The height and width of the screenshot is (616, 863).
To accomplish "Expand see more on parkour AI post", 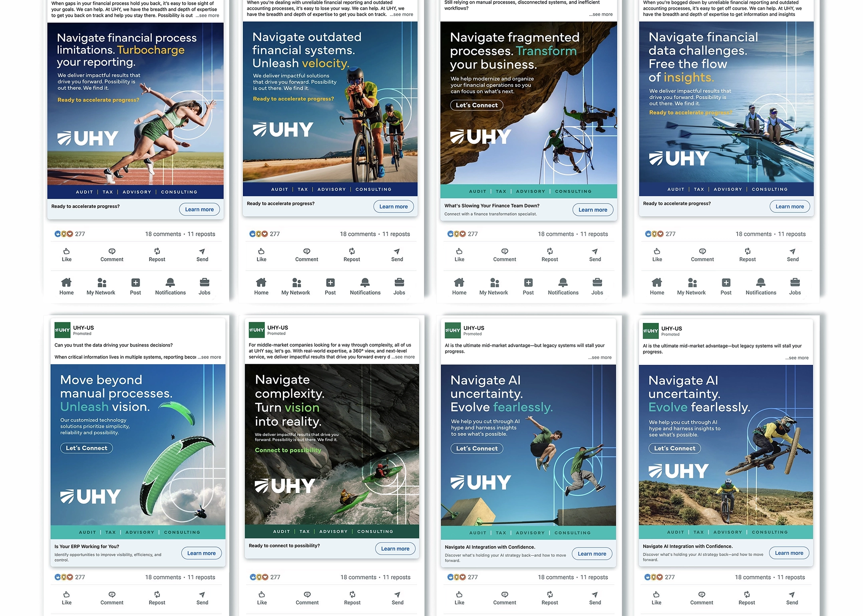I will (600, 357).
